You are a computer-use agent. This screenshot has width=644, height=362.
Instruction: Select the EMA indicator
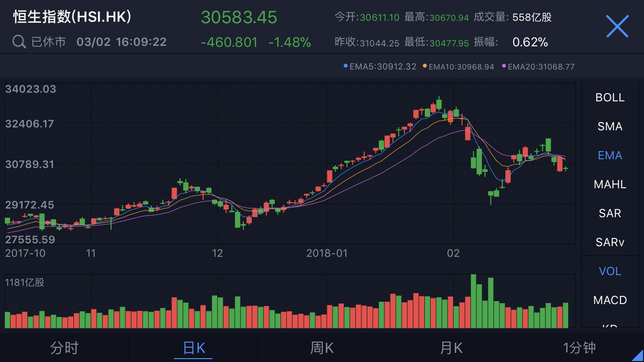[610, 155]
